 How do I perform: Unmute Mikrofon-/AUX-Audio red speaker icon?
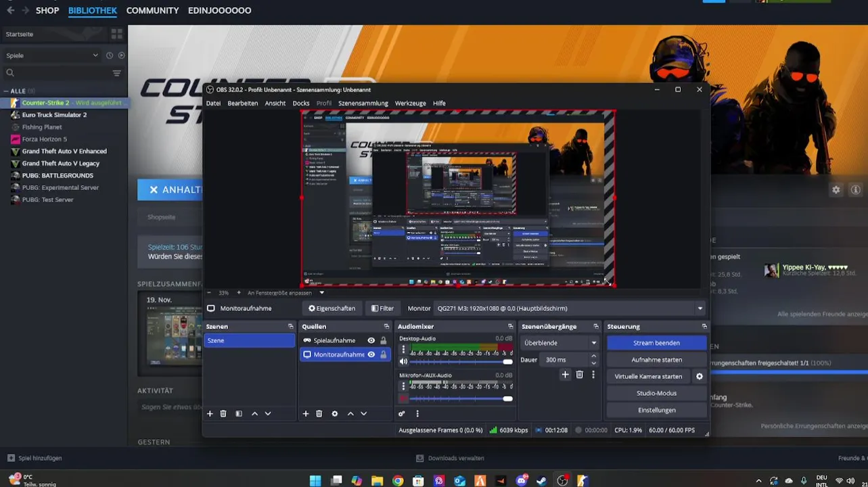[404, 398]
